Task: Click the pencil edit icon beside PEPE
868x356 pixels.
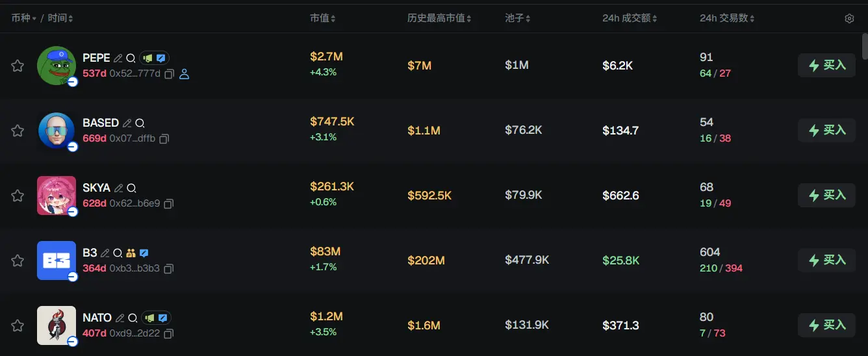Action: (118, 58)
